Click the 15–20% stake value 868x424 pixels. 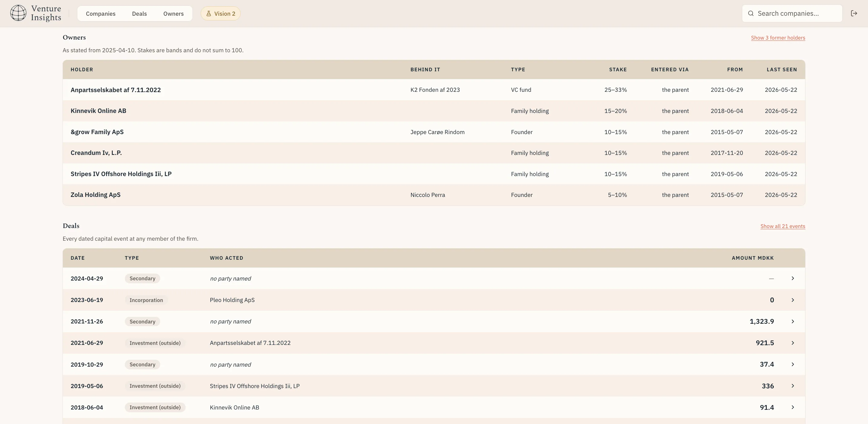616,111
